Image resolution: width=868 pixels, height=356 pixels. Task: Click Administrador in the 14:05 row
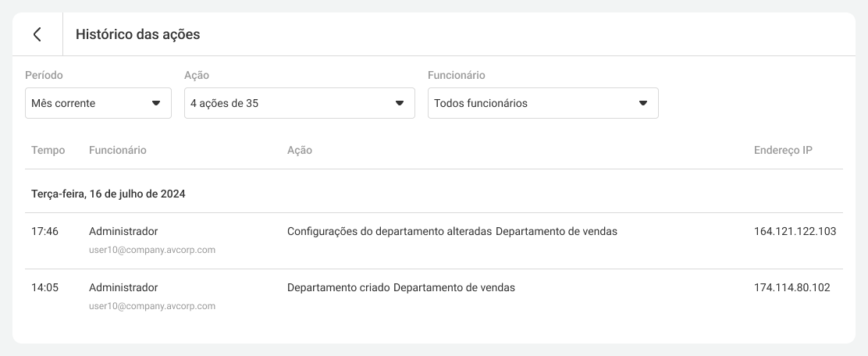coord(123,287)
